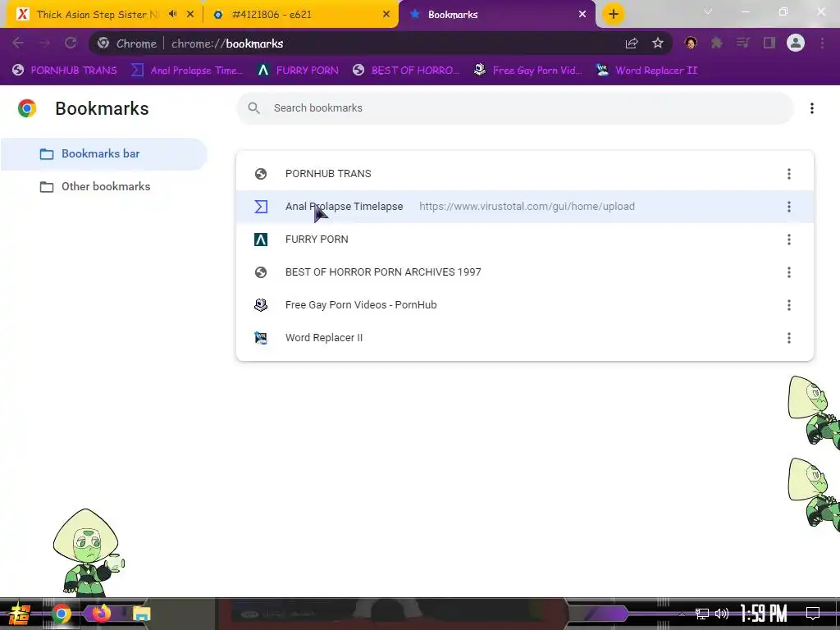Click the Word Replacer II row favicon
The height and width of the screenshot is (630, 840).
(261, 337)
